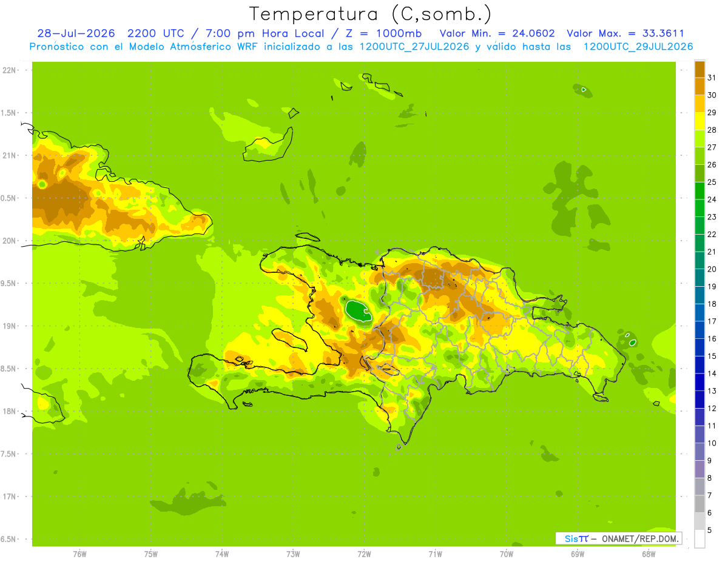Click legend value 5
728x562 pixels.
click(710, 530)
